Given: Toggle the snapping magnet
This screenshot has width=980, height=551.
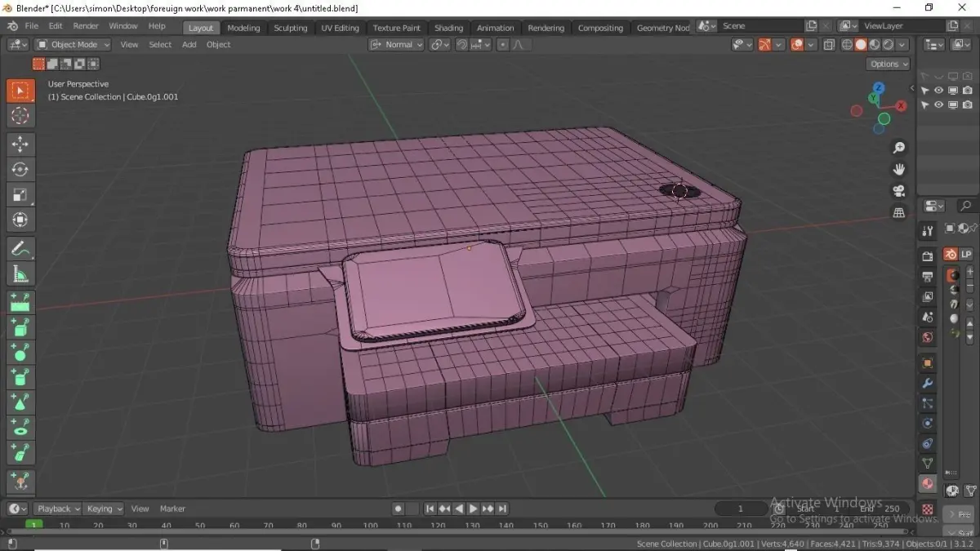Looking at the screenshot, I should (x=462, y=45).
